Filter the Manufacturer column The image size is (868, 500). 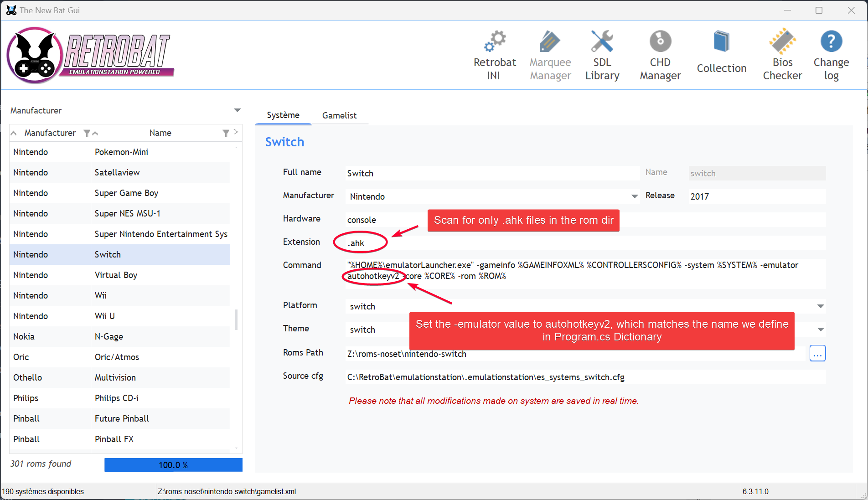click(87, 133)
